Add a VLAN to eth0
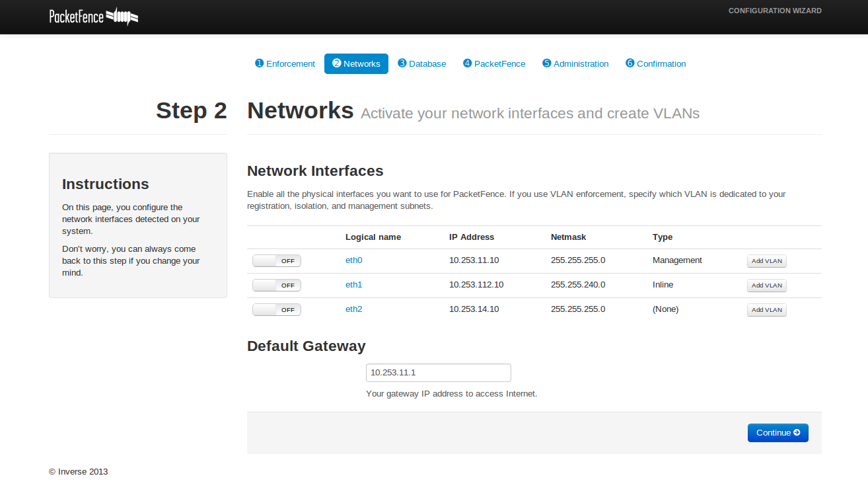Screen dimensions: 868x499 tap(766, 261)
